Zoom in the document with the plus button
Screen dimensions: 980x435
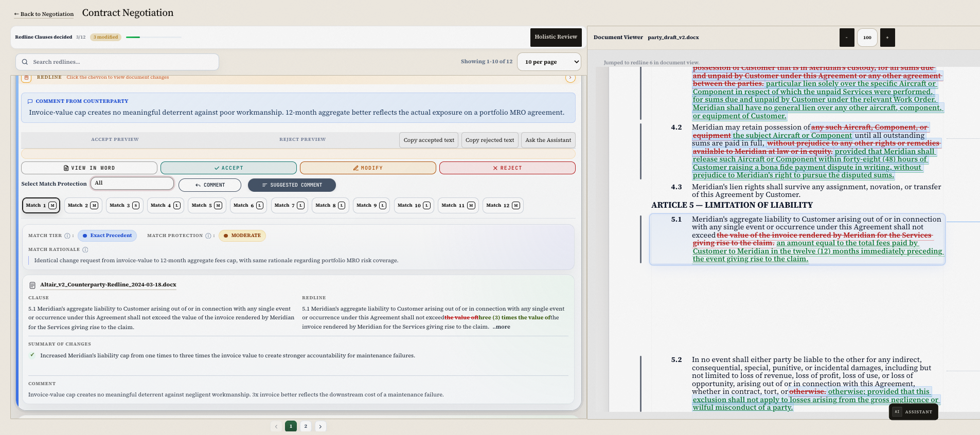click(x=887, y=38)
